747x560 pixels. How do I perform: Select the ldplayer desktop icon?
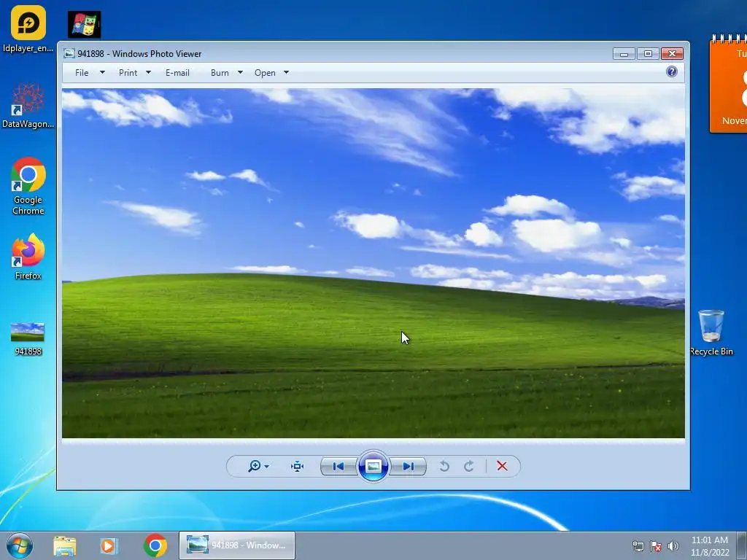pyautogui.click(x=28, y=28)
